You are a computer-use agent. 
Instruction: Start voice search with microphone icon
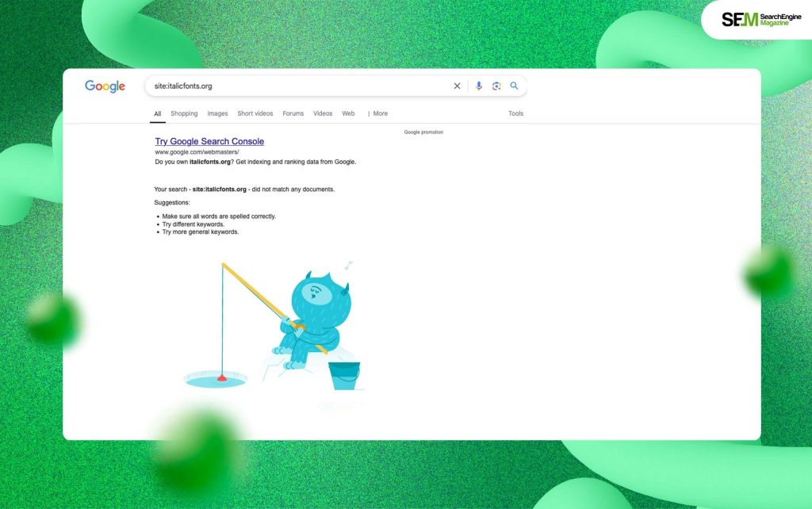tap(478, 86)
